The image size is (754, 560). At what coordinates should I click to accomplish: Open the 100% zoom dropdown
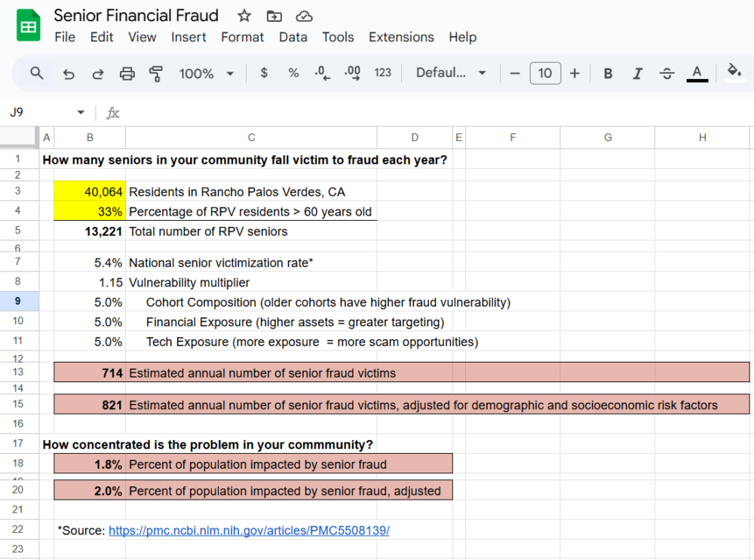click(x=207, y=73)
